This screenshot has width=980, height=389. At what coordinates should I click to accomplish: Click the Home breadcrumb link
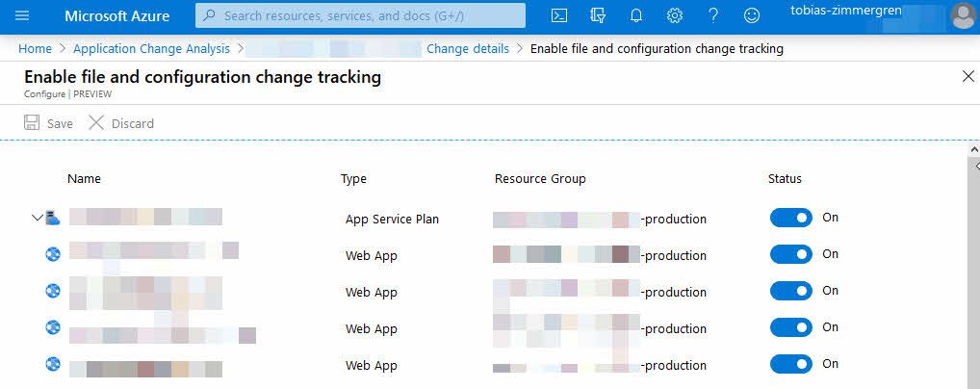[35, 49]
